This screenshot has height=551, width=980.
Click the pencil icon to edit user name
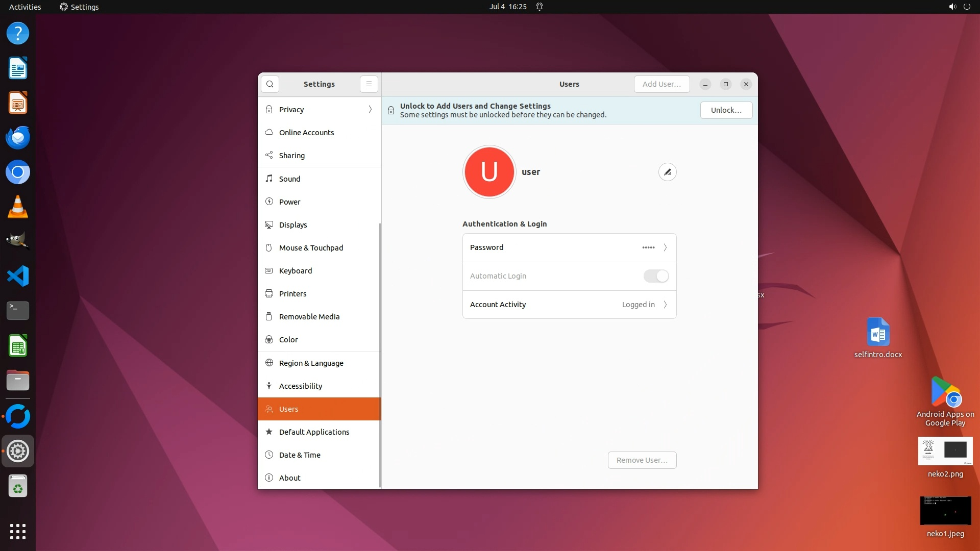[x=667, y=172]
